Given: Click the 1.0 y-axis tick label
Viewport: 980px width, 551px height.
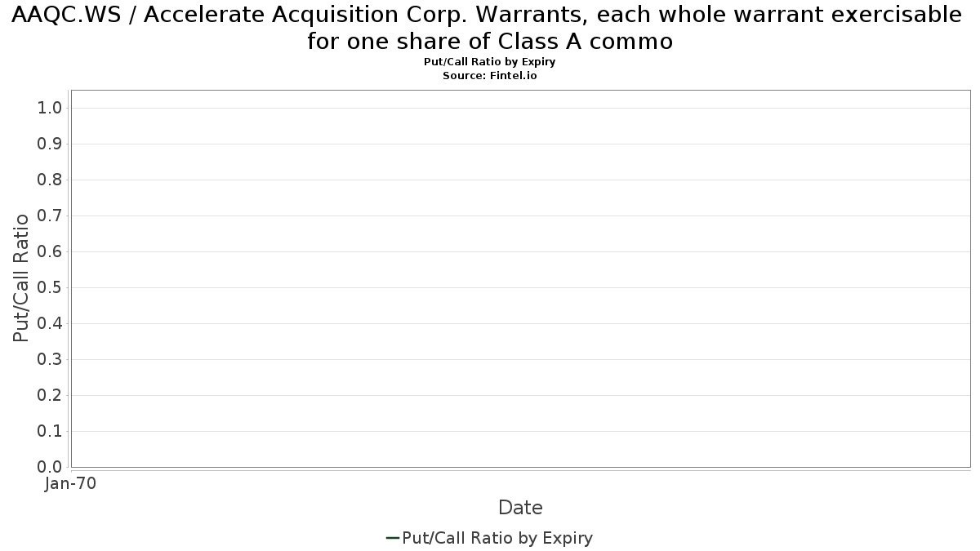Looking at the screenshot, I should pyautogui.click(x=50, y=108).
